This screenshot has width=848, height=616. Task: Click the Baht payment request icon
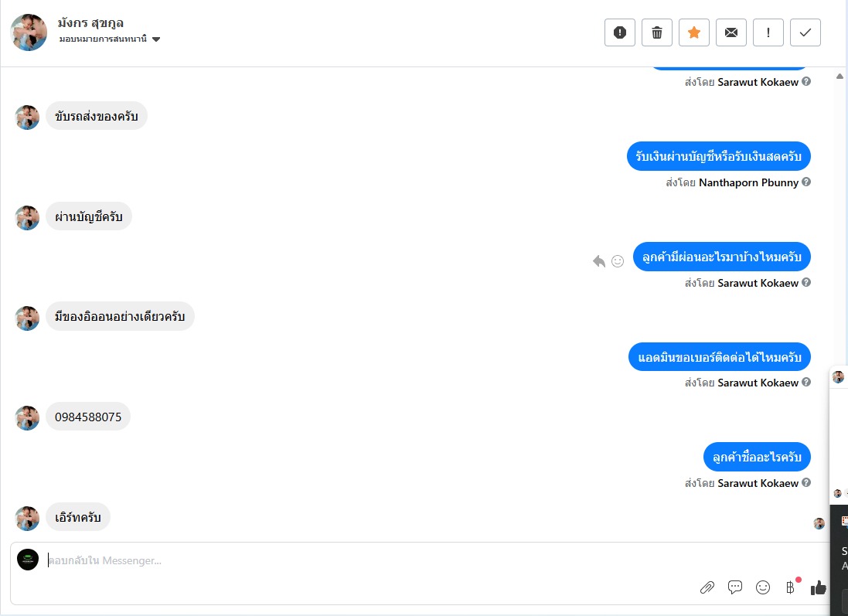coord(790,587)
